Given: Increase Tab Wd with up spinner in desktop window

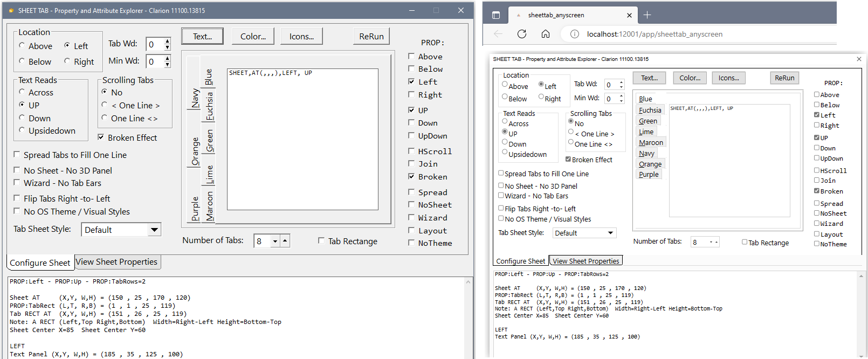Looking at the screenshot, I should pos(168,41).
